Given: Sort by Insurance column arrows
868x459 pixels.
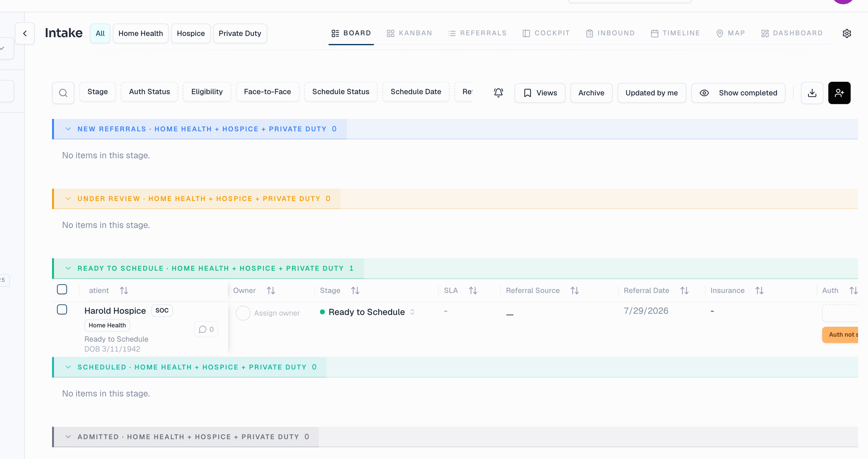Looking at the screenshot, I should (759, 290).
